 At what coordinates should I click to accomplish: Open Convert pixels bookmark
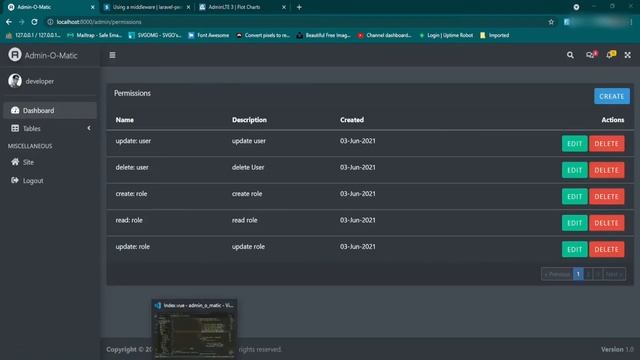(x=263, y=36)
